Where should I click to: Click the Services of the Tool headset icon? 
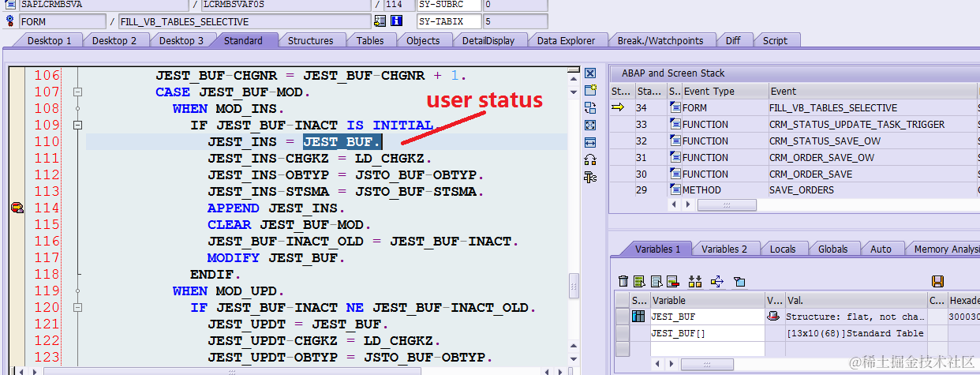(590, 160)
